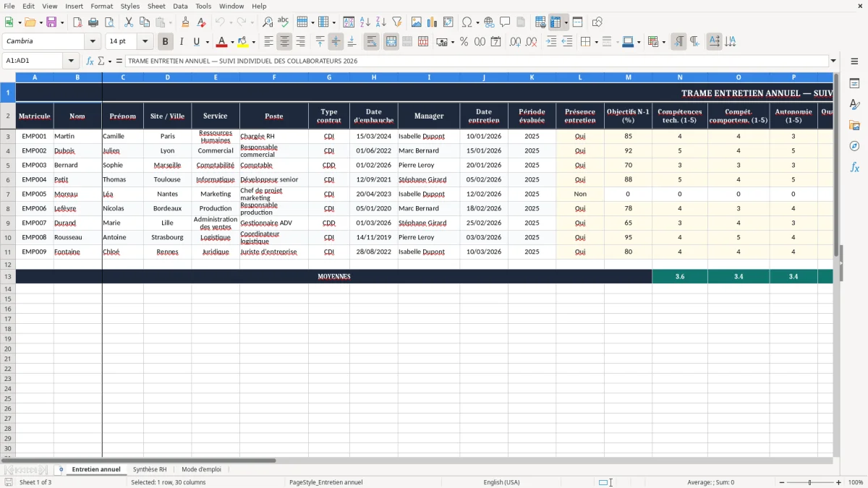Adjust the zoom slider handle

pos(810,482)
